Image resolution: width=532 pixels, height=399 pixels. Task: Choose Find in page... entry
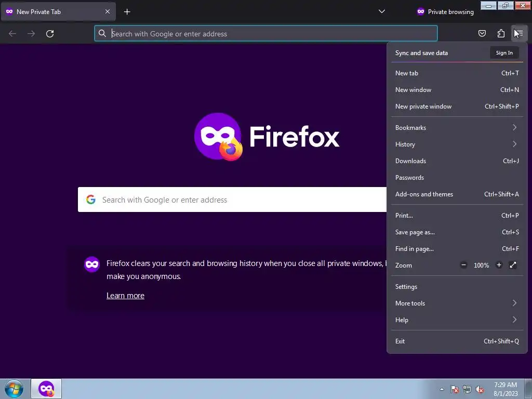coord(457,249)
